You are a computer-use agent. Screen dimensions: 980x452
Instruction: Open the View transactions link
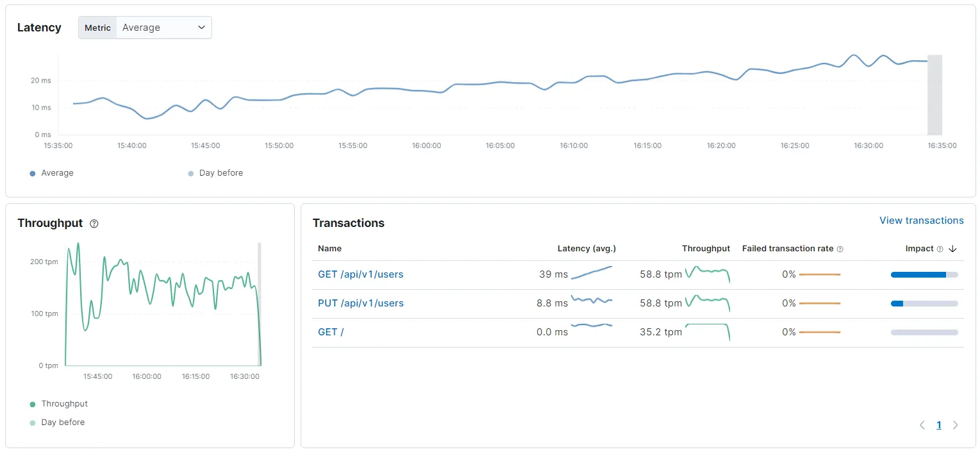921,221
